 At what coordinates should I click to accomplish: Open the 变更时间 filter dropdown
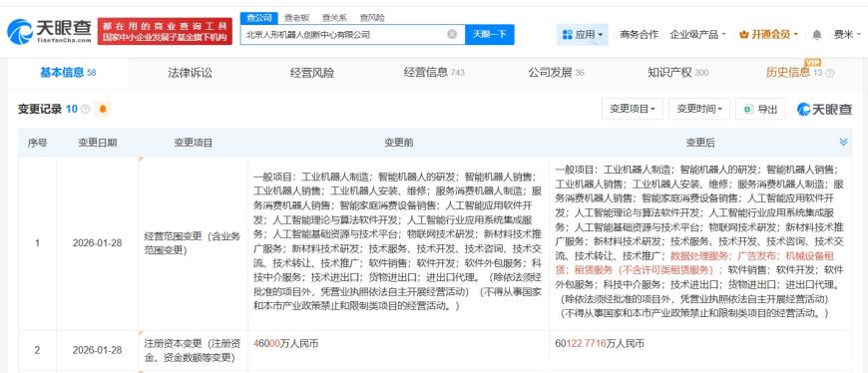pos(699,109)
